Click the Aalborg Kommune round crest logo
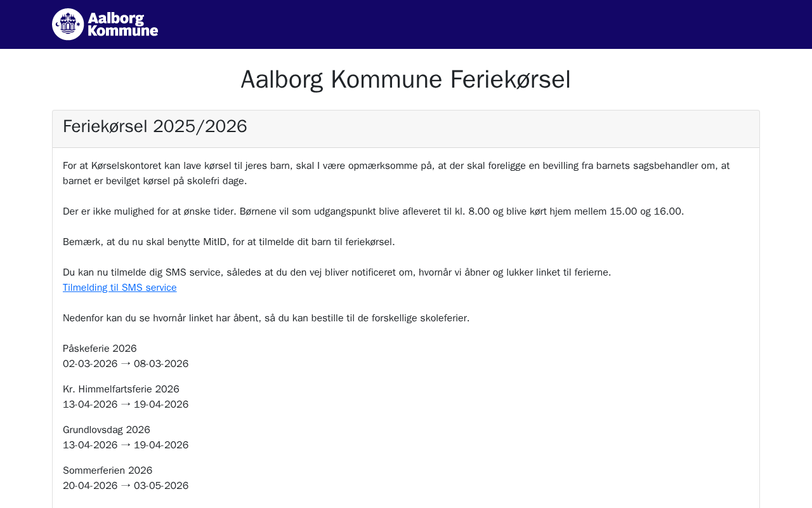This screenshot has height=508, width=812. tap(68, 24)
